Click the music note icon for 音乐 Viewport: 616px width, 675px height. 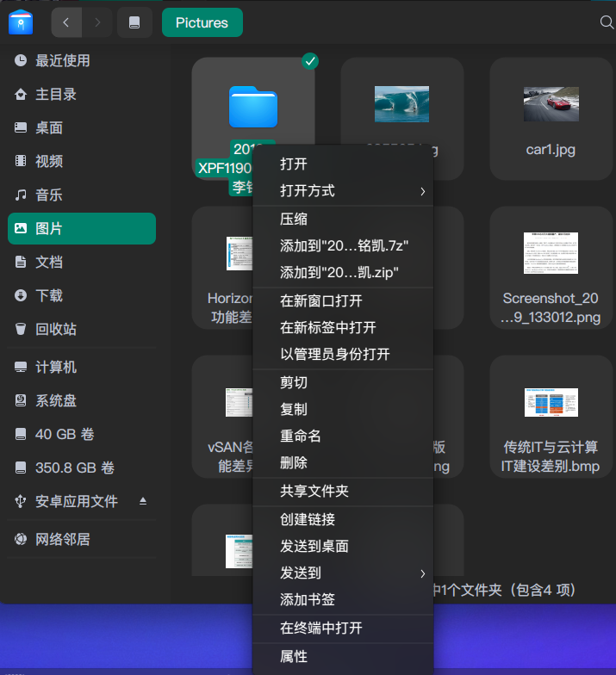[x=21, y=195]
